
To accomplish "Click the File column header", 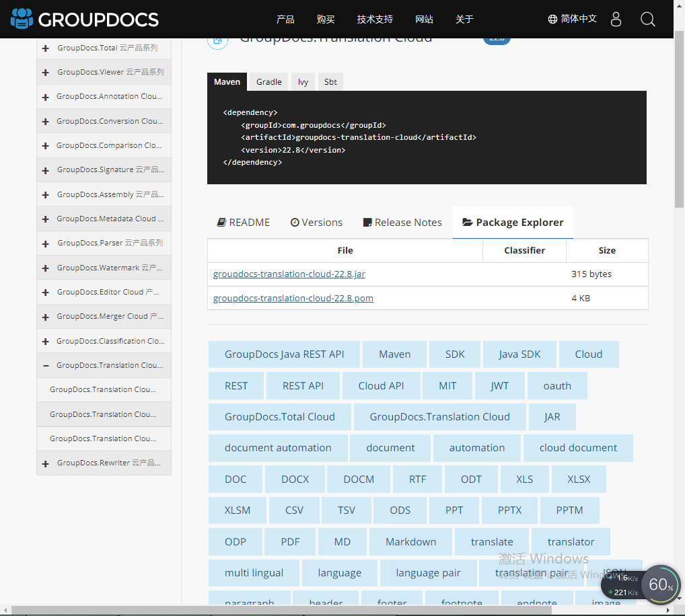I will tap(345, 251).
